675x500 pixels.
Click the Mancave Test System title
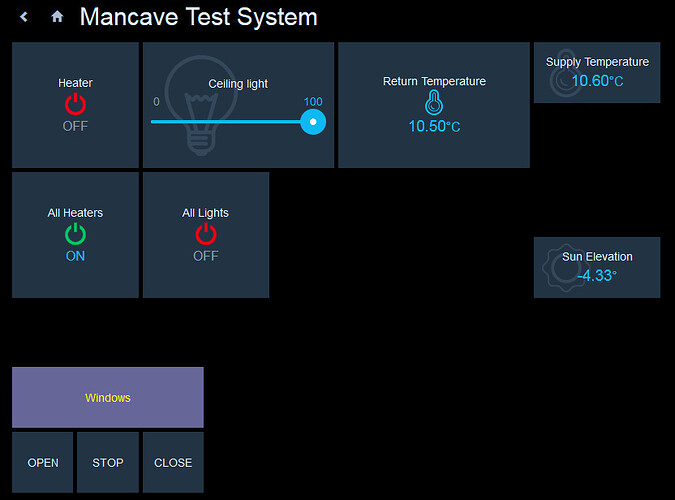198,17
